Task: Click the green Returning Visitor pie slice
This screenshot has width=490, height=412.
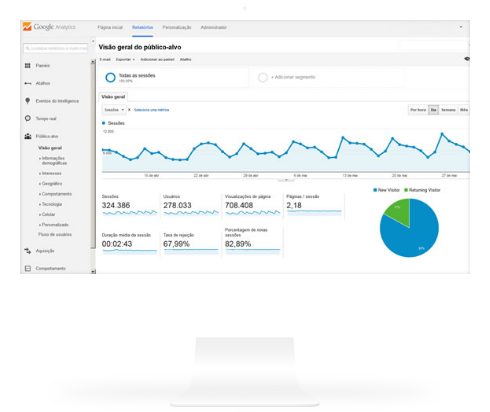Action: 399,211
